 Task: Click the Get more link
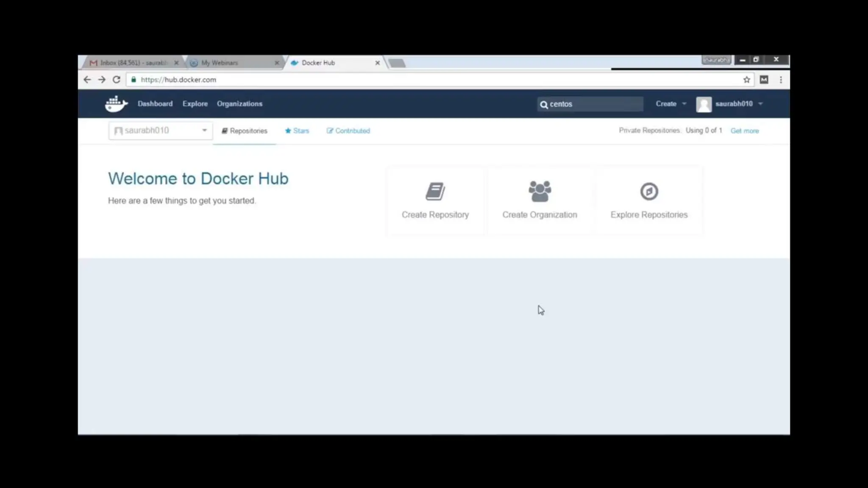(745, 131)
